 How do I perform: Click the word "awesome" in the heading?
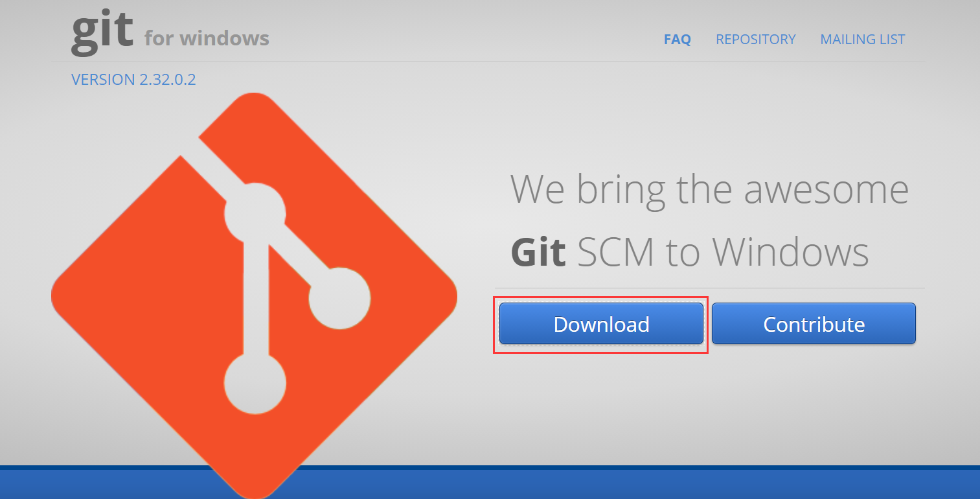[x=826, y=191]
